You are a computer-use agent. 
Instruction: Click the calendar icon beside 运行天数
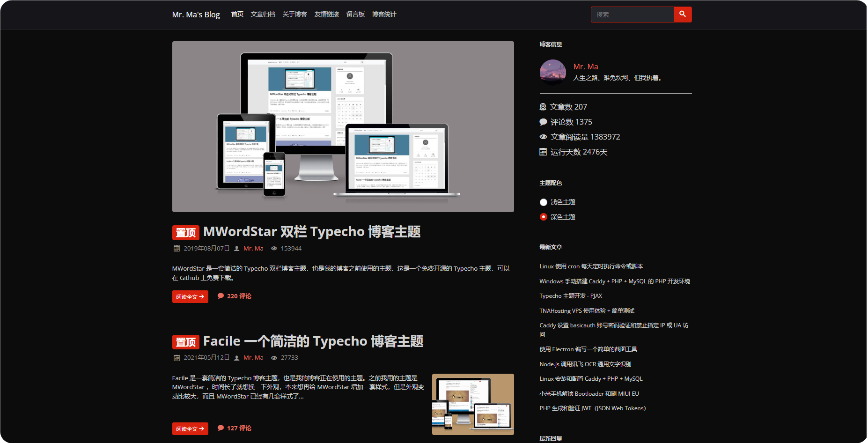(x=543, y=152)
